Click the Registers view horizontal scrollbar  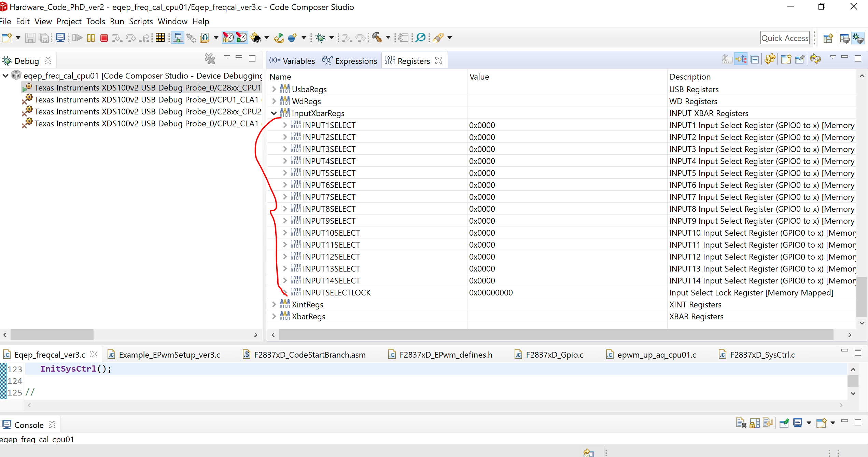point(556,335)
